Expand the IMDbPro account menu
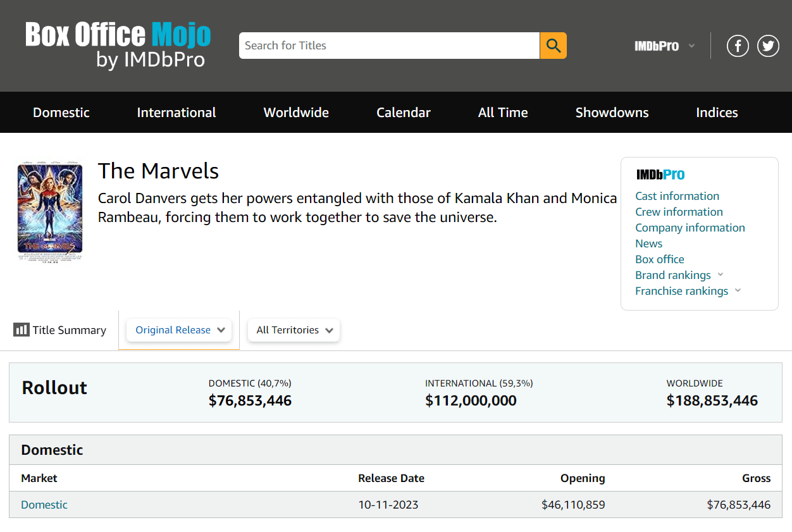The height and width of the screenshot is (532, 792). tap(692, 45)
